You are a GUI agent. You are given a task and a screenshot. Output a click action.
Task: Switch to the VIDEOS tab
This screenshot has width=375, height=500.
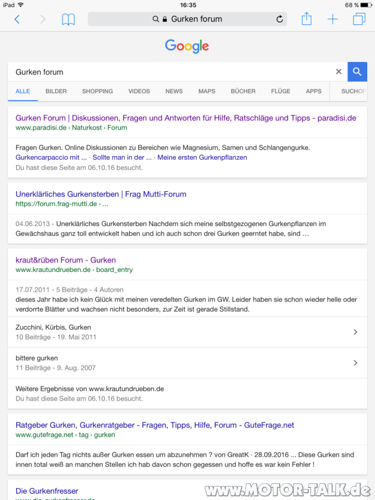click(139, 91)
